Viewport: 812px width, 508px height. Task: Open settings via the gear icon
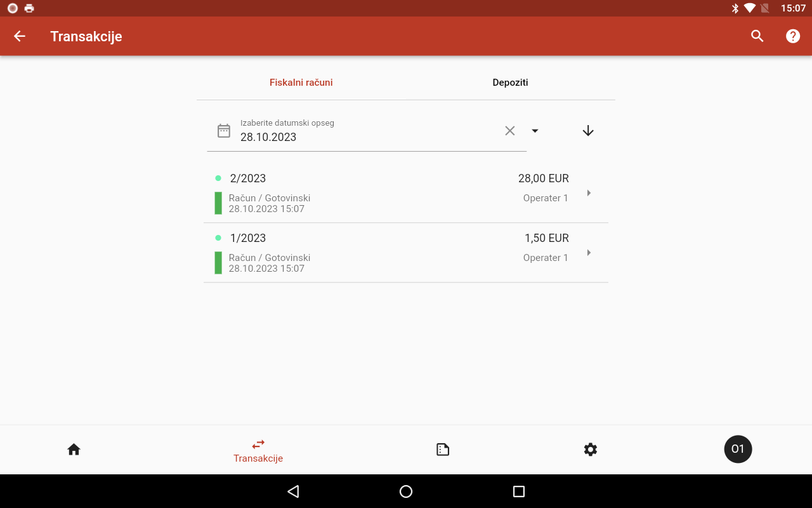tap(591, 449)
